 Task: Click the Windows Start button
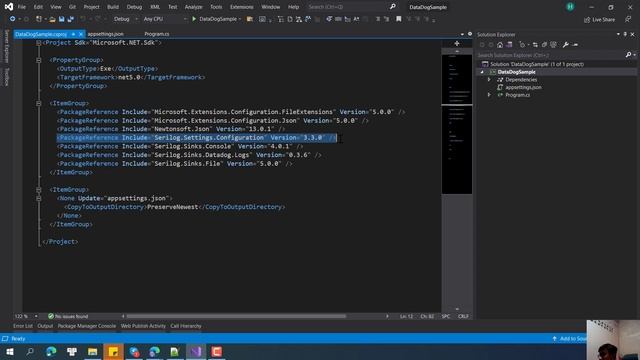pos(9,352)
